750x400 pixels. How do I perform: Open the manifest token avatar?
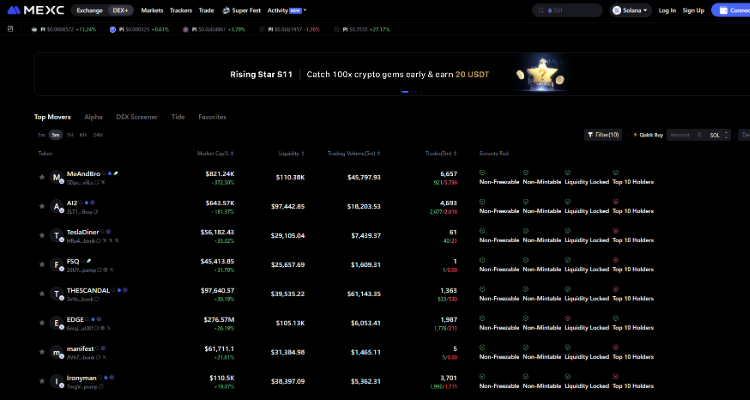56,353
